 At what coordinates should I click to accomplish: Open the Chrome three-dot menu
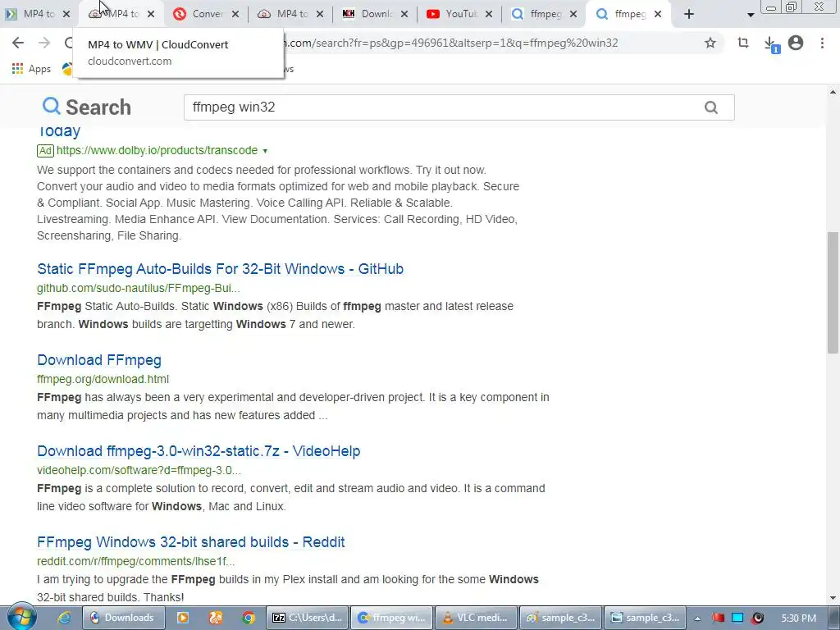point(822,43)
